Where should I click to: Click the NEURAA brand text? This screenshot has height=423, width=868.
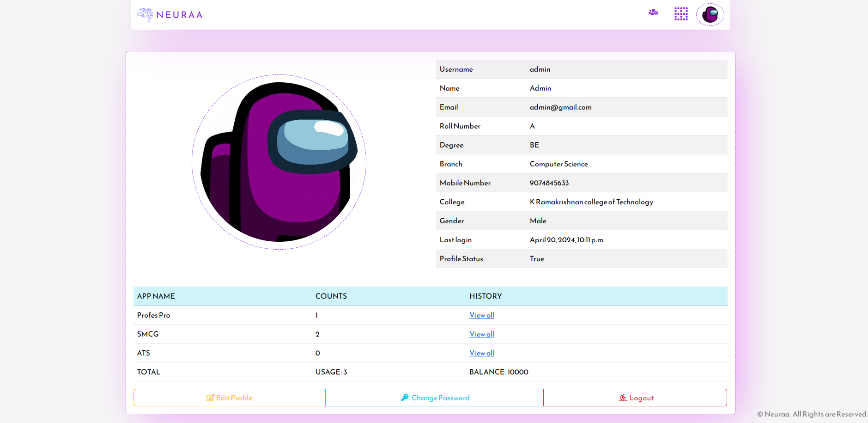click(180, 15)
